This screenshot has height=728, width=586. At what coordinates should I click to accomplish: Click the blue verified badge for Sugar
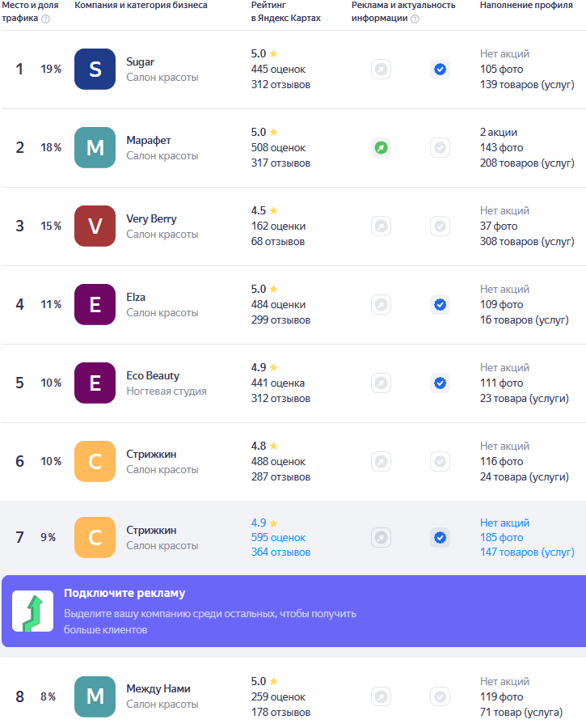(x=440, y=70)
